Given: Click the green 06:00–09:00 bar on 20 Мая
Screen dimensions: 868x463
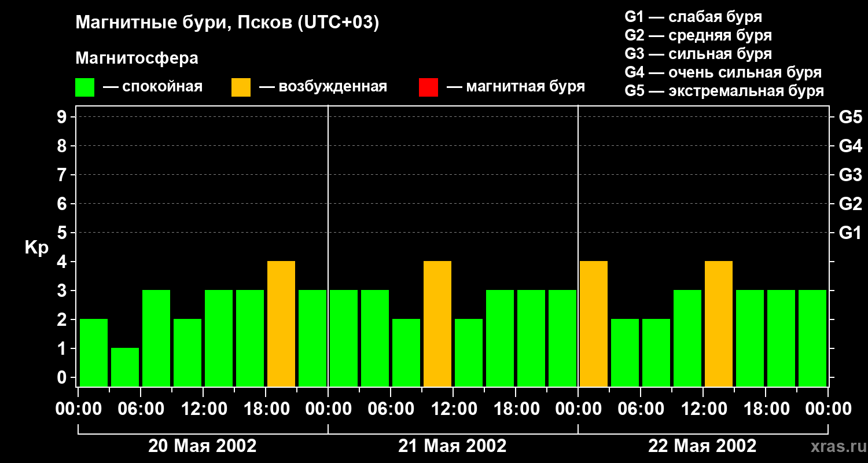Looking at the screenshot, I should point(156,338).
